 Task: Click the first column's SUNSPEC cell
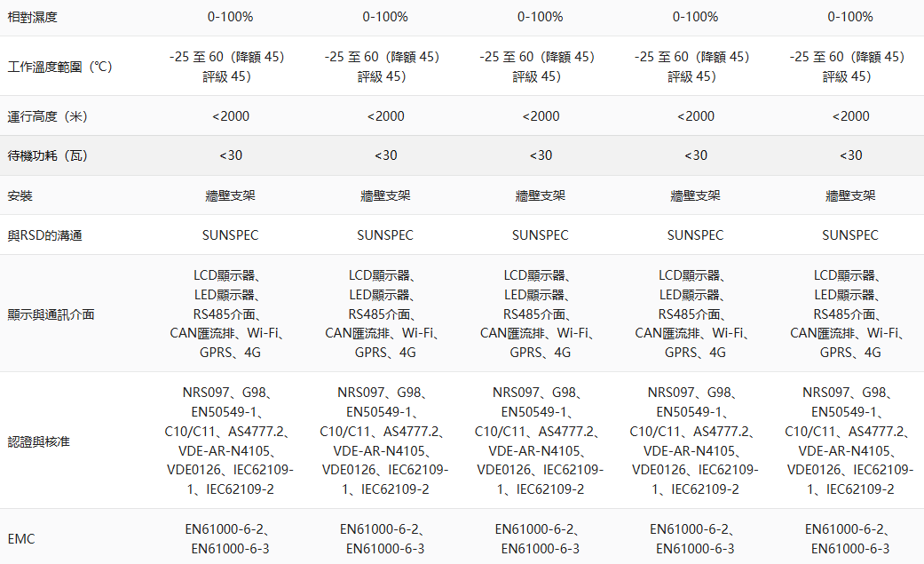pos(230,235)
